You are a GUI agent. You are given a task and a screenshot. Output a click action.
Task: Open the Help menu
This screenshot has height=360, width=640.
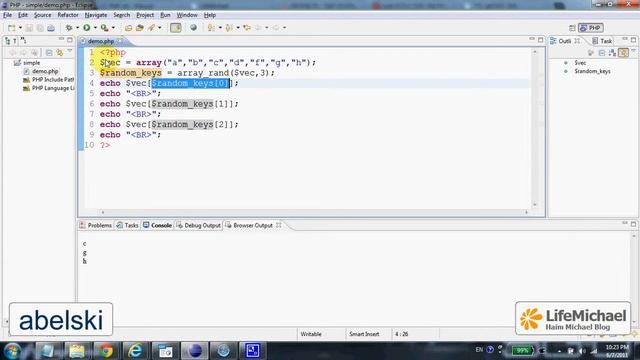pyautogui.click(x=210, y=15)
